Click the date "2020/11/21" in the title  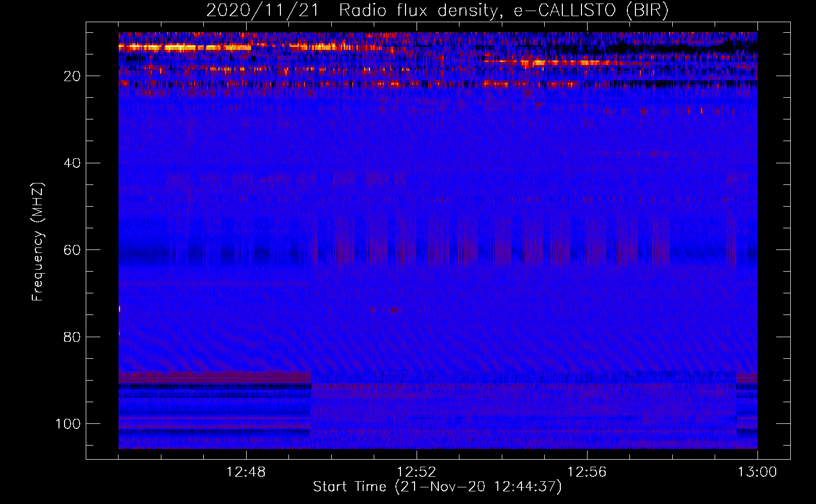(262, 11)
